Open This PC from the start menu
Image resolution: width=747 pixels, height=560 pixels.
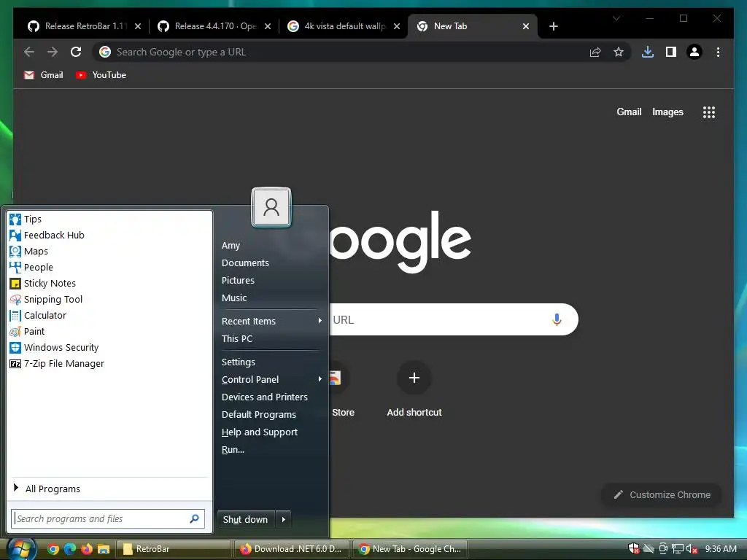[x=237, y=338]
